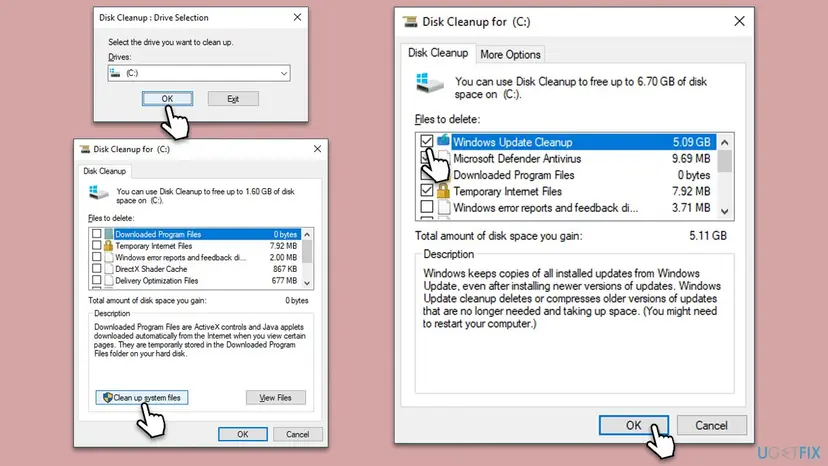Click Exit in Drive Selection dialog
Viewport: 828px width, 466px height.
coord(233,99)
